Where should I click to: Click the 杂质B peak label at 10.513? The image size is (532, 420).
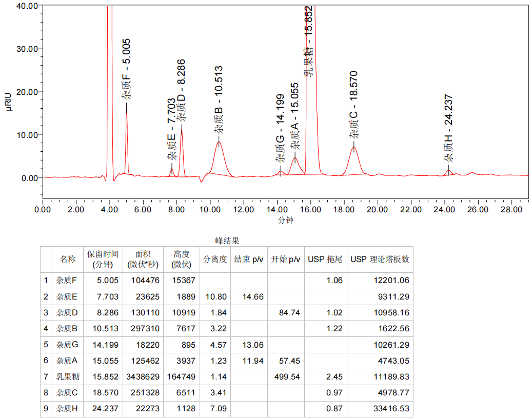(219, 100)
